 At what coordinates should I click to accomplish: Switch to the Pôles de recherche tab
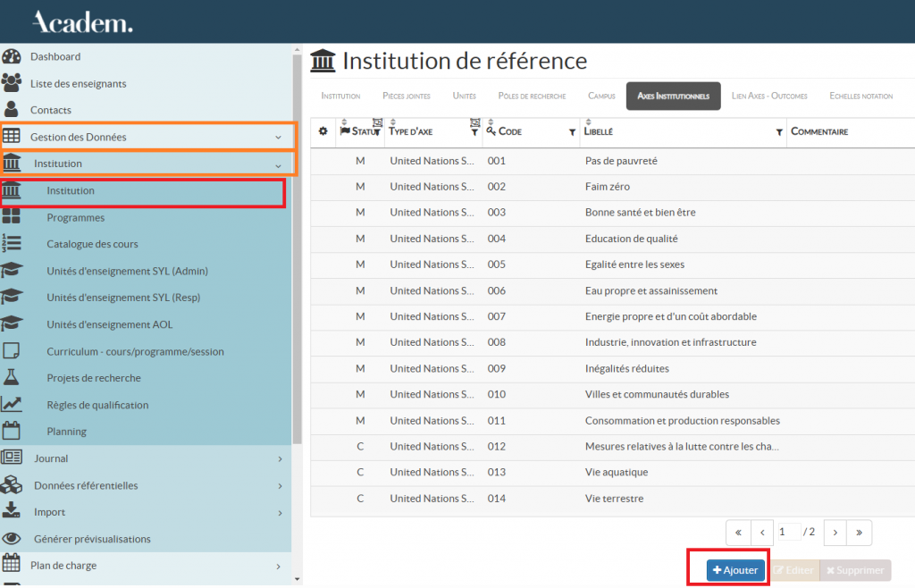(x=532, y=97)
